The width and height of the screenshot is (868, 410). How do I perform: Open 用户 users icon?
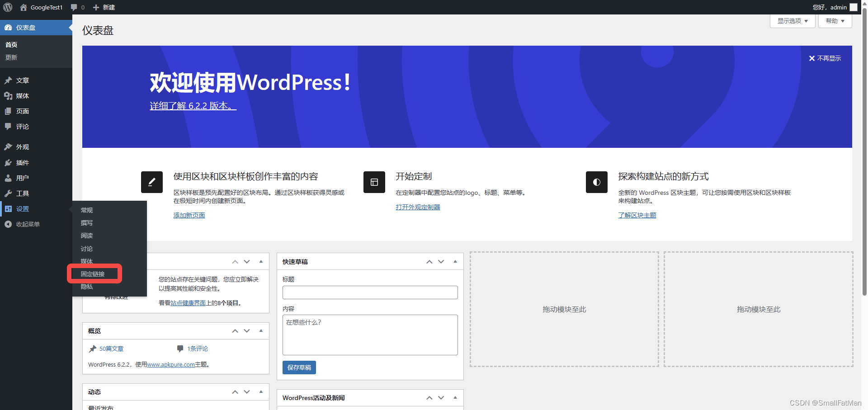[8, 178]
